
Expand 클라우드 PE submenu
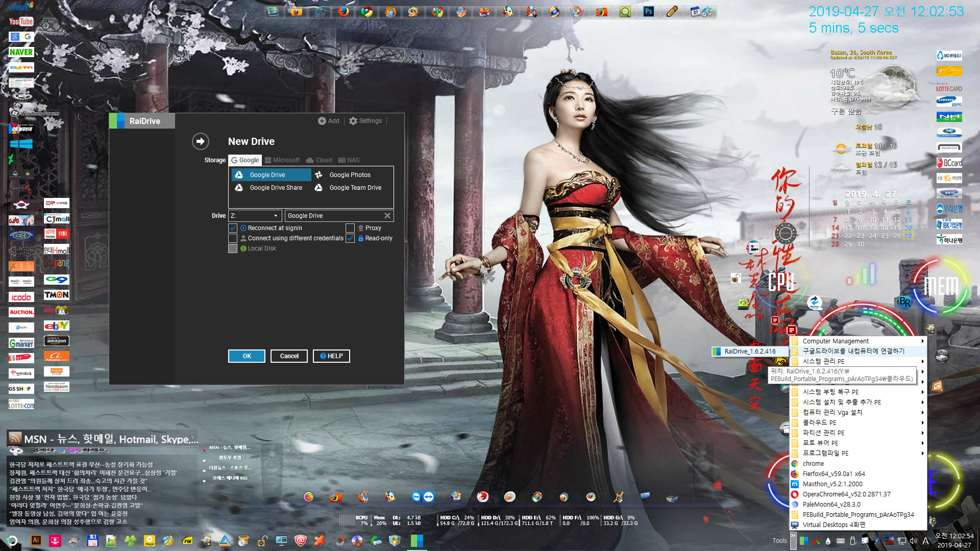[x=857, y=422]
